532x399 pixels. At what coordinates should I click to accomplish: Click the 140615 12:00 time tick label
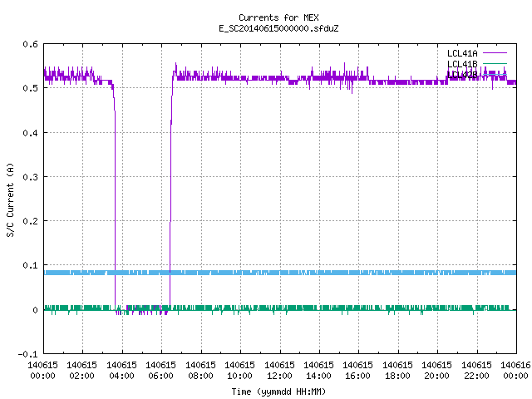coord(279,371)
